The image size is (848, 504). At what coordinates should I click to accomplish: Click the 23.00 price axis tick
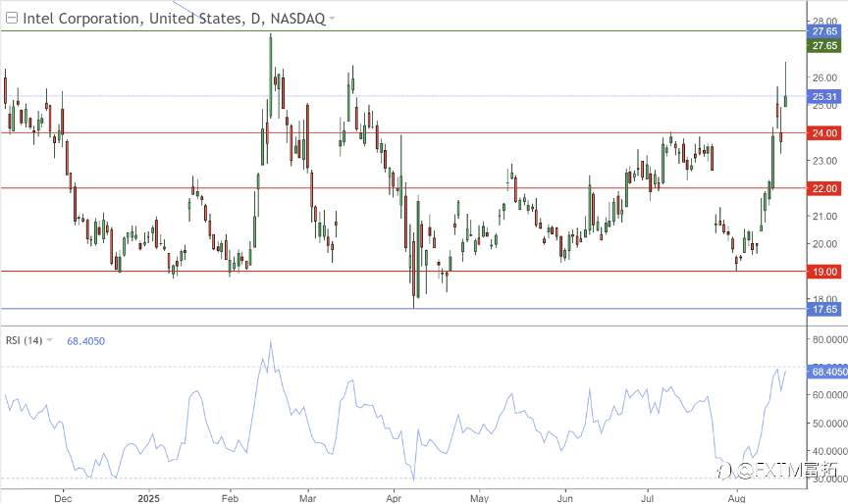pyautogui.click(x=824, y=161)
